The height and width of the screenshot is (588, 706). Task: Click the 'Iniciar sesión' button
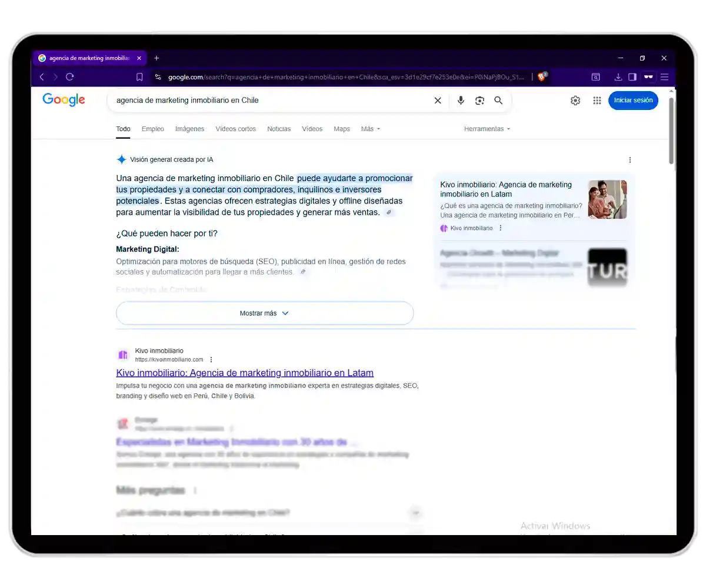pyautogui.click(x=633, y=101)
